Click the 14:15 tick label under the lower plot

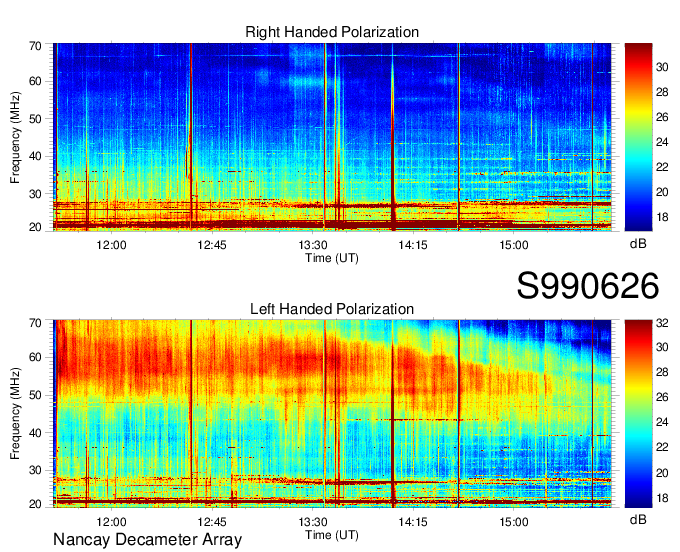[x=413, y=522]
